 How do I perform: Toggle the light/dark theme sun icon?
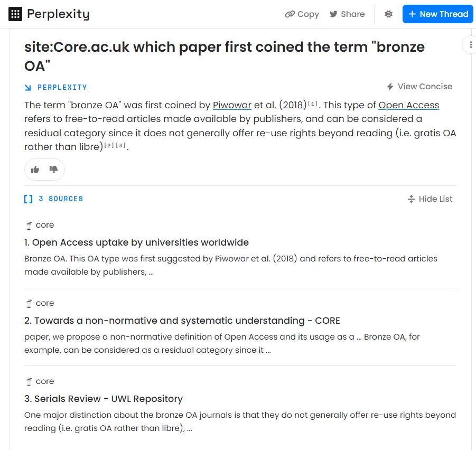[388, 14]
